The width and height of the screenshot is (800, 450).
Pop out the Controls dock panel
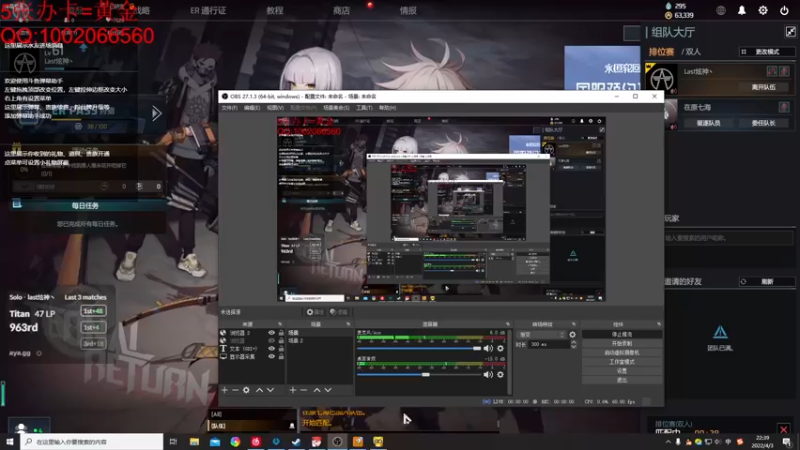pos(659,324)
